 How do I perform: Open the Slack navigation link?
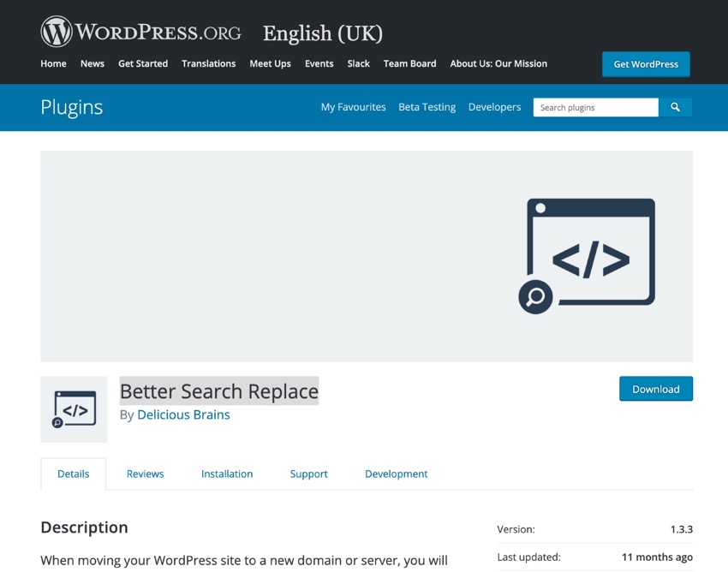358,63
